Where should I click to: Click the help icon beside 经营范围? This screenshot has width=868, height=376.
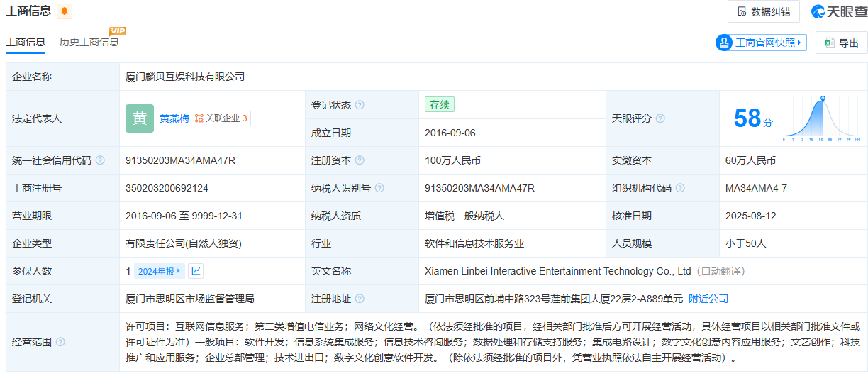60,342
